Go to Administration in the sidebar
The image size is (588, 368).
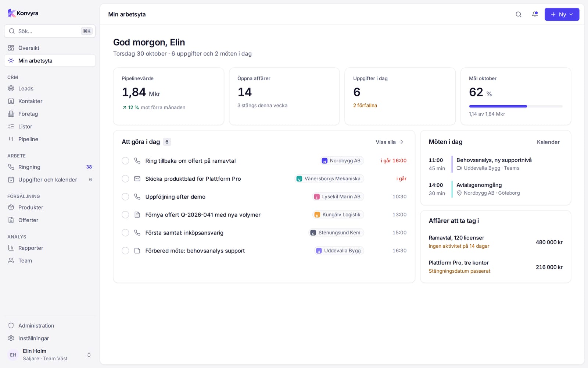[x=50, y=326]
